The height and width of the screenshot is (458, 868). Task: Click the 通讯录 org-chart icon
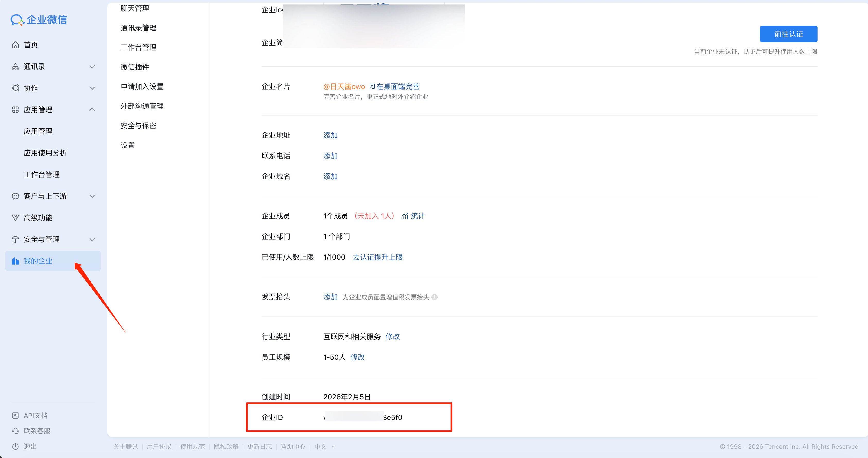coord(15,67)
